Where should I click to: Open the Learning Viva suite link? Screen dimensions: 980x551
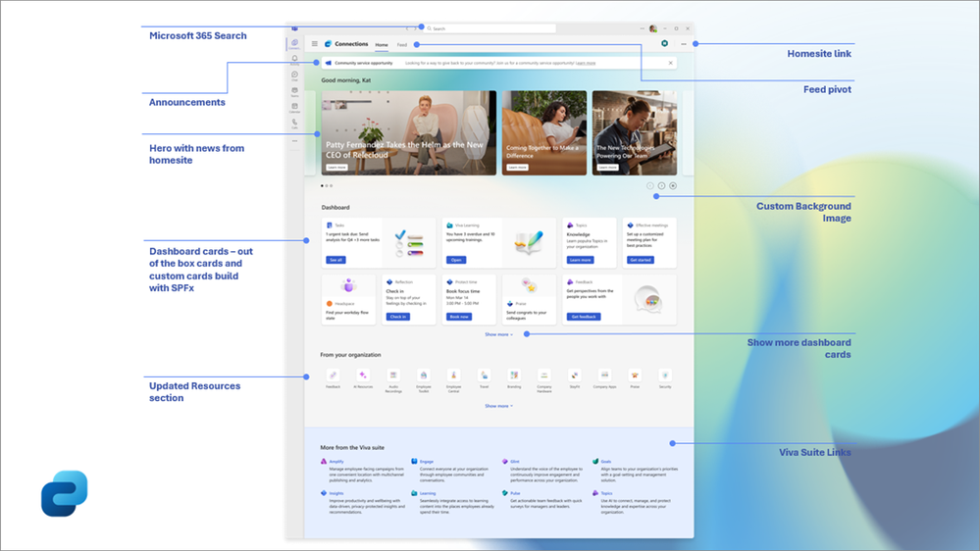(x=428, y=493)
